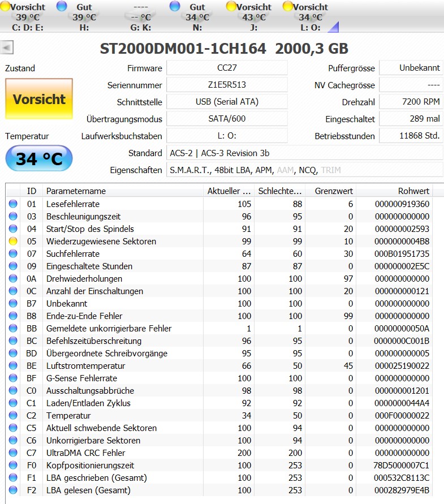Click the USB (Serial ATA) interface field

tap(227, 102)
